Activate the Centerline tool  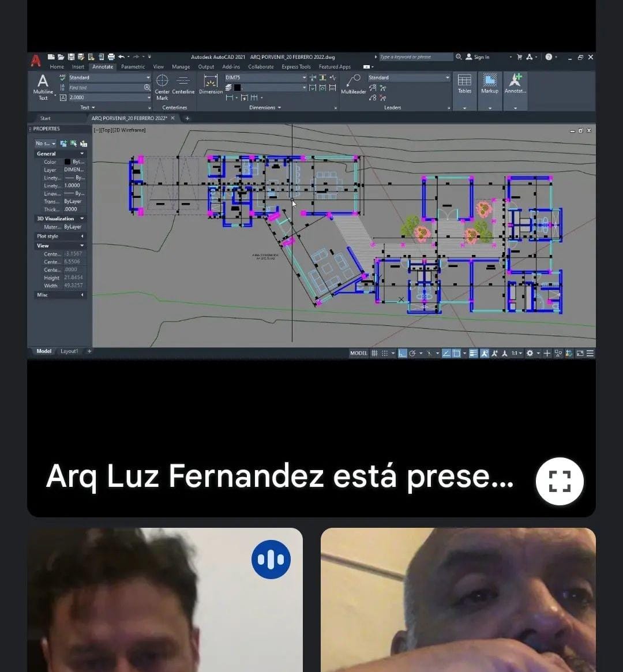(183, 85)
